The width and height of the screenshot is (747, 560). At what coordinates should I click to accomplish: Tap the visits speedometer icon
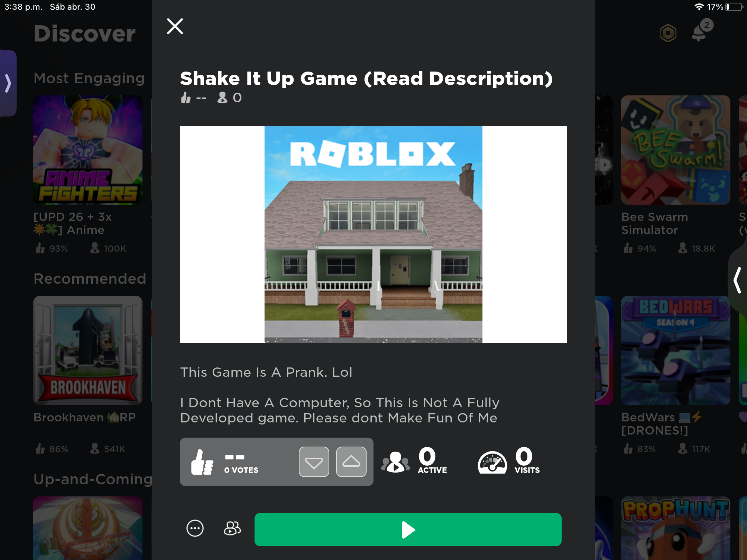click(x=492, y=462)
